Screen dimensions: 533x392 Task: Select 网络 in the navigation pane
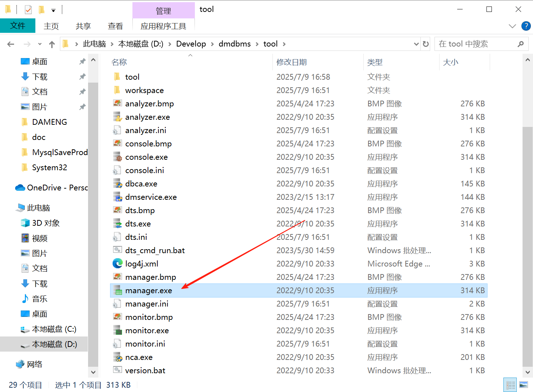coord(35,364)
